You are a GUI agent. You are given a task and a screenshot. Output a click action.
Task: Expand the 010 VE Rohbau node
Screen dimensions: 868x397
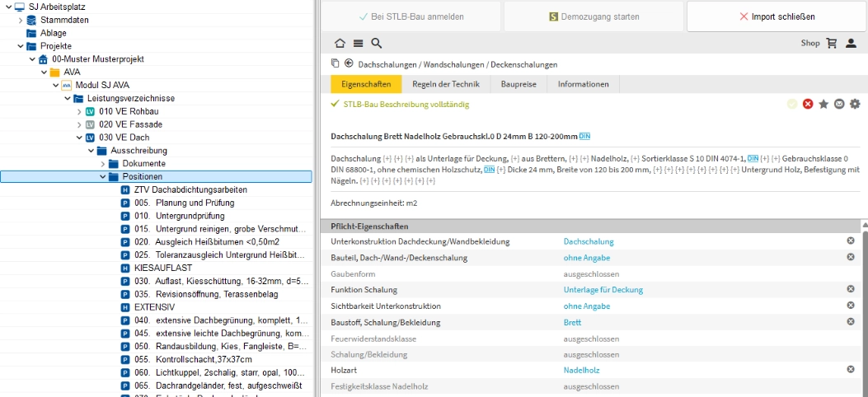pyautogui.click(x=79, y=111)
